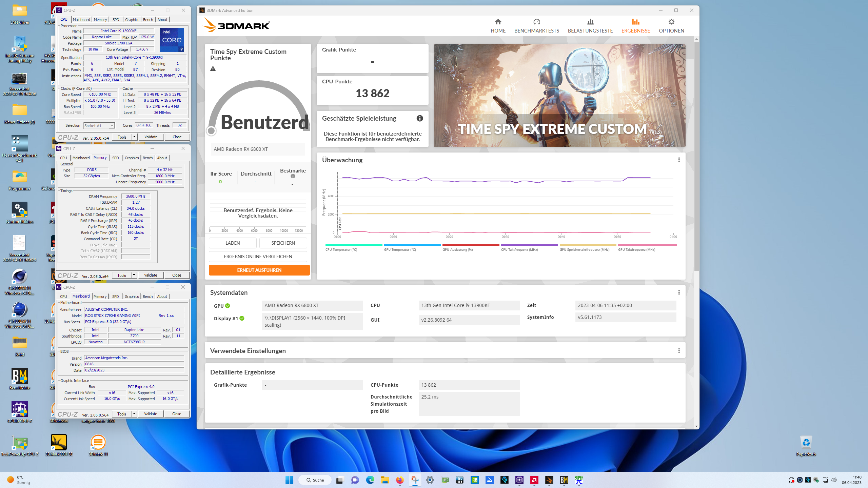Open the RAM folder on the desktop
The image size is (868, 488).
pos(19,346)
